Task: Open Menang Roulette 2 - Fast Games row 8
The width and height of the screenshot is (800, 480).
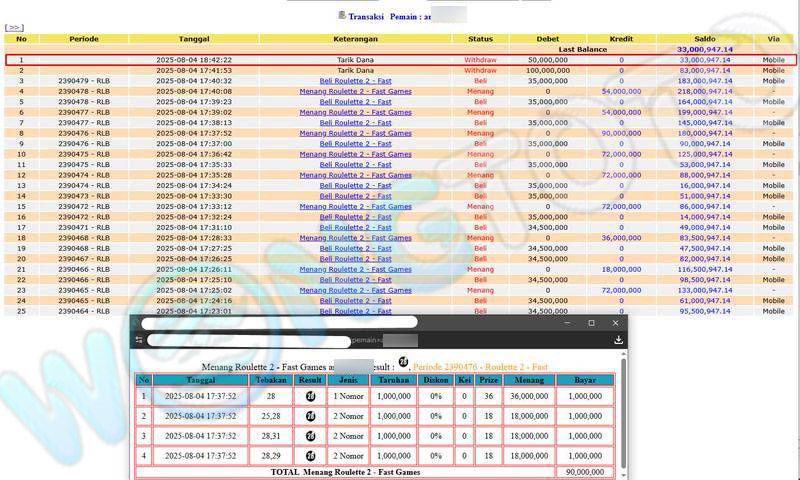Action: 356,133
